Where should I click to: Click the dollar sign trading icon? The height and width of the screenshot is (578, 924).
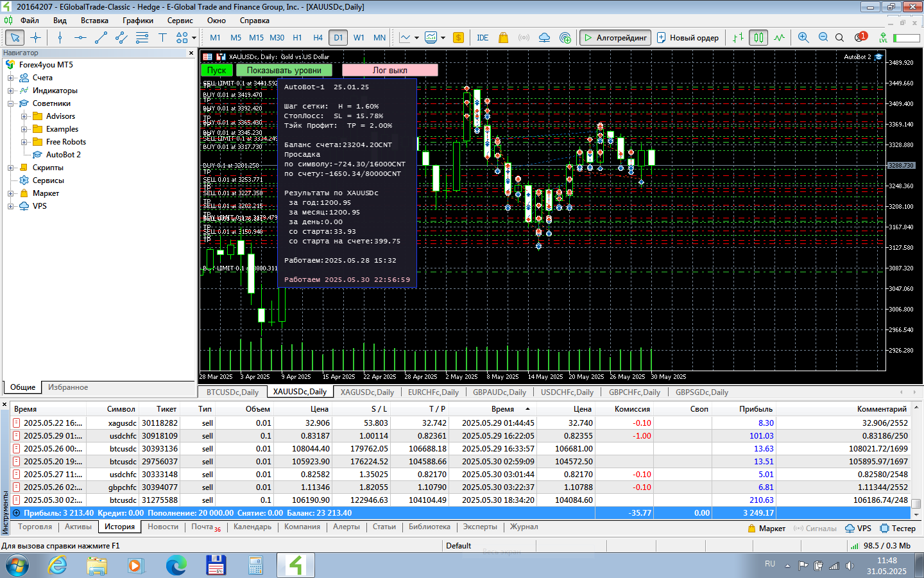pyautogui.click(x=458, y=38)
